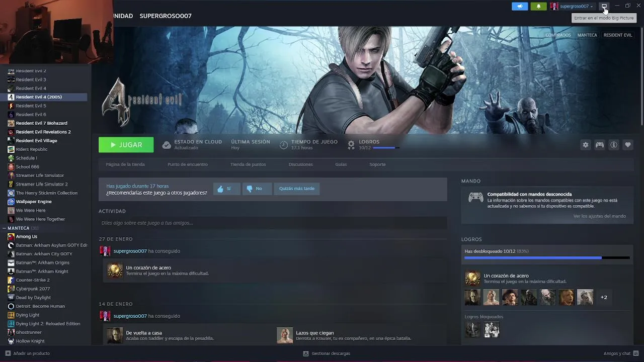644x362 pixels.
Task: Open Guías tab
Action: (341, 164)
